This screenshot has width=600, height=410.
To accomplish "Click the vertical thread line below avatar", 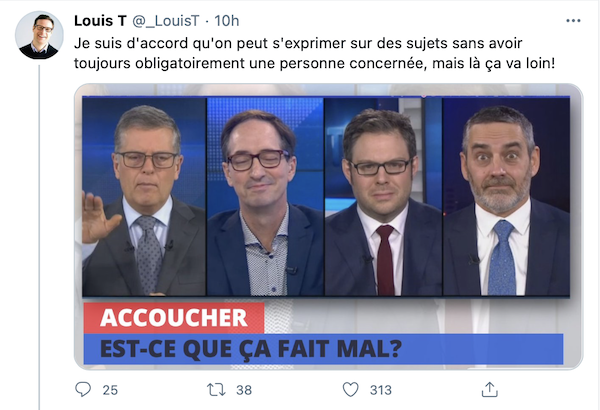I will pos(39,237).
